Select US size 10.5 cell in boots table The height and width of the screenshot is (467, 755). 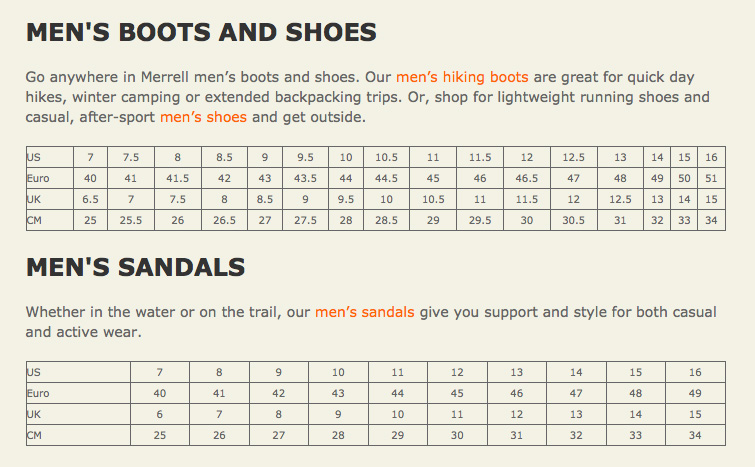386,157
